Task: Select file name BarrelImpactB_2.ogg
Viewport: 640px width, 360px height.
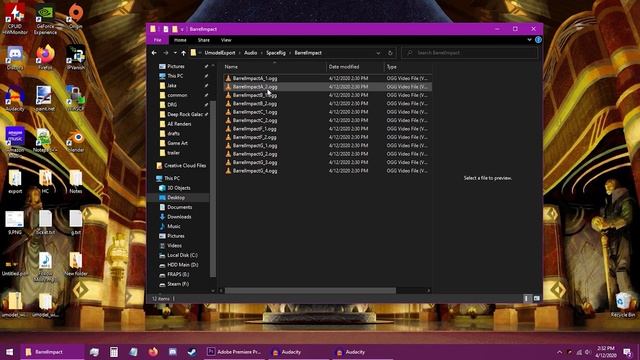Action: click(x=255, y=103)
